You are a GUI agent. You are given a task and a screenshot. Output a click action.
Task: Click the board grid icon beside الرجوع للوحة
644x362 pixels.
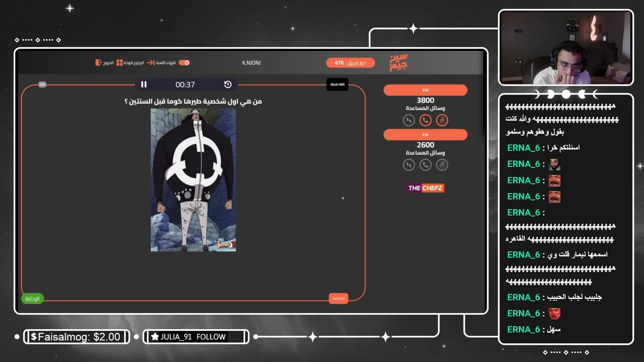(120, 63)
